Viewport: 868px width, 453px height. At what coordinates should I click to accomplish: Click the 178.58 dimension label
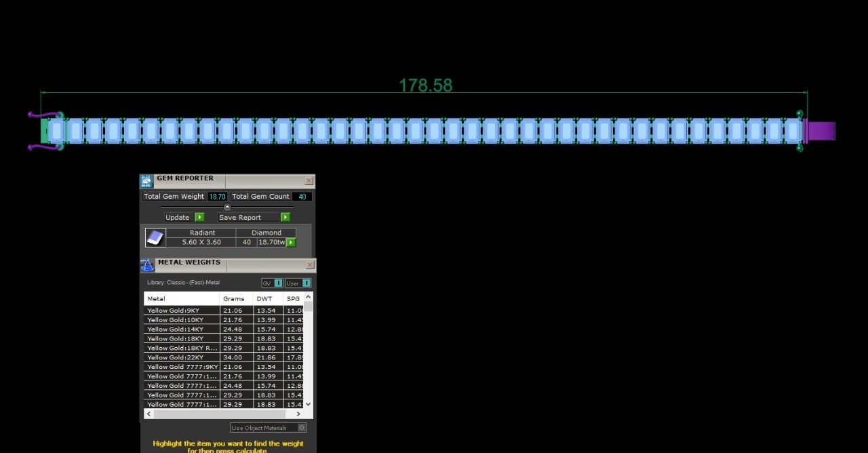425,85
